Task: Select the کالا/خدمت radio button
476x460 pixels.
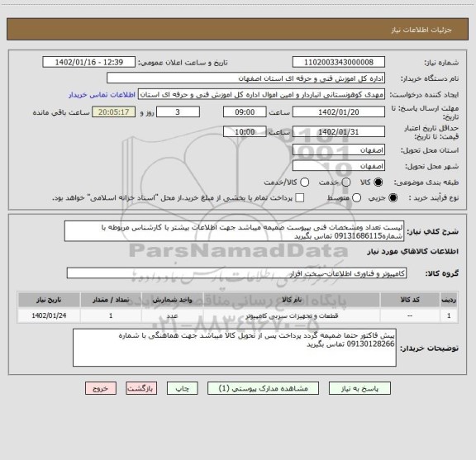Action: [304, 182]
